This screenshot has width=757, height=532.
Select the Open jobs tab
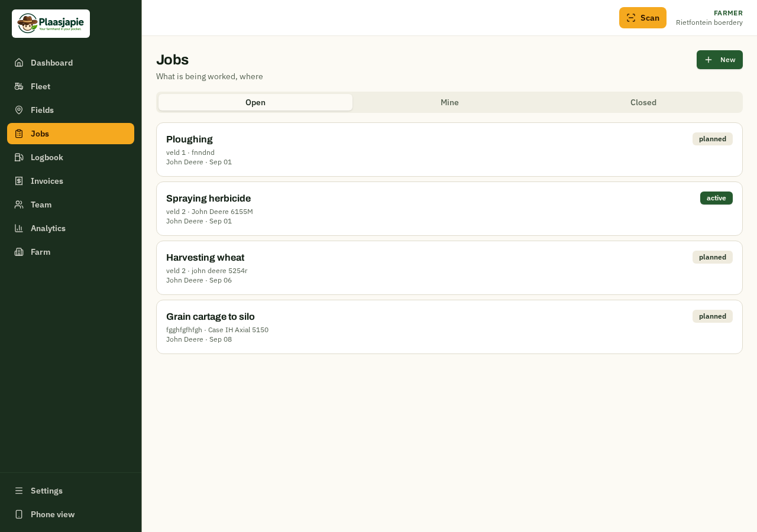click(255, 102)
